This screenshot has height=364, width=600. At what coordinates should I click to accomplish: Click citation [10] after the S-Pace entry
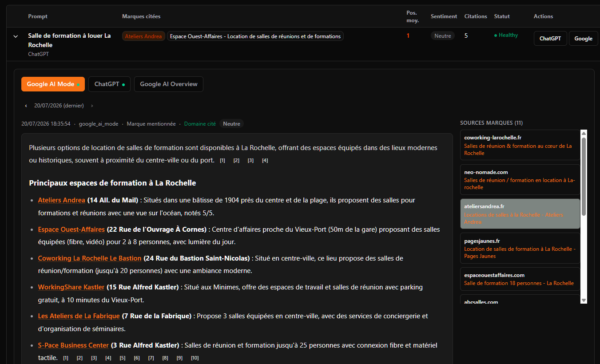pyautogui.click(x=195, y=358)
